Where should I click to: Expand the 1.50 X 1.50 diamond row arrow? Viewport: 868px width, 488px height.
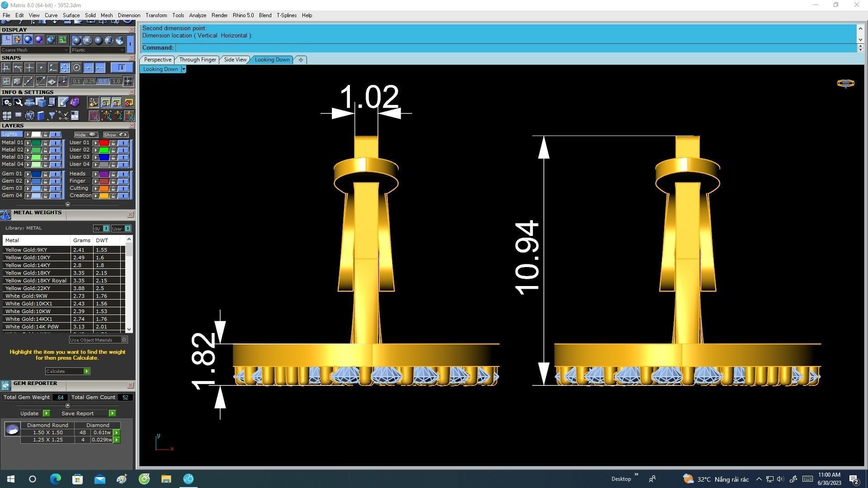click(117, 433)
